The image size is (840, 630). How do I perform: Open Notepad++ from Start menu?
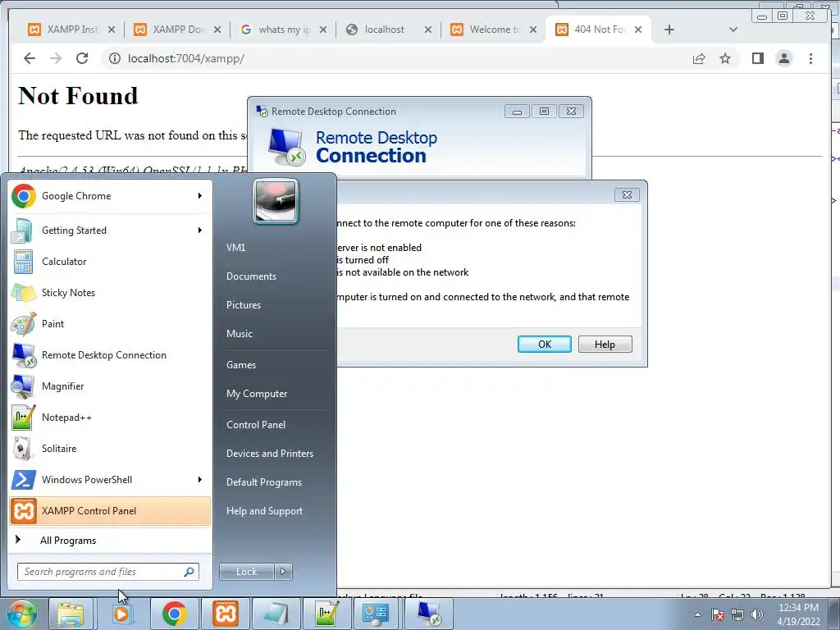(x=110, y=418)
